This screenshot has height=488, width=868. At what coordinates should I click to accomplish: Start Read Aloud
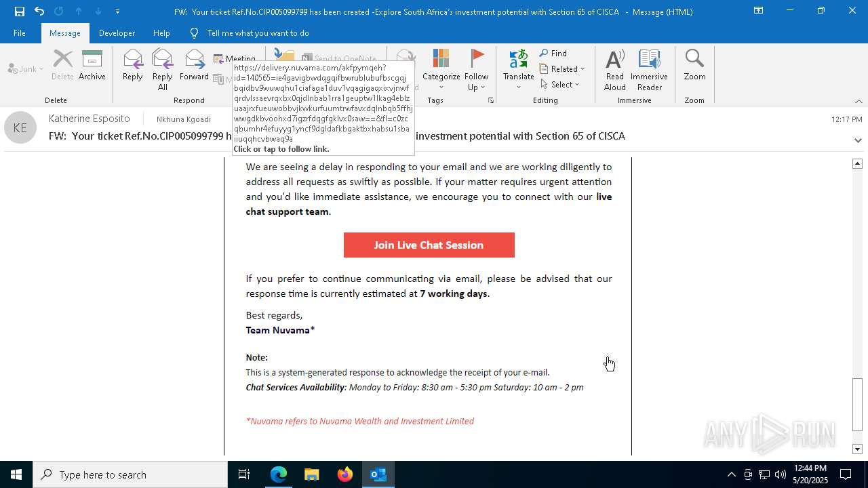tap(615, 70)
